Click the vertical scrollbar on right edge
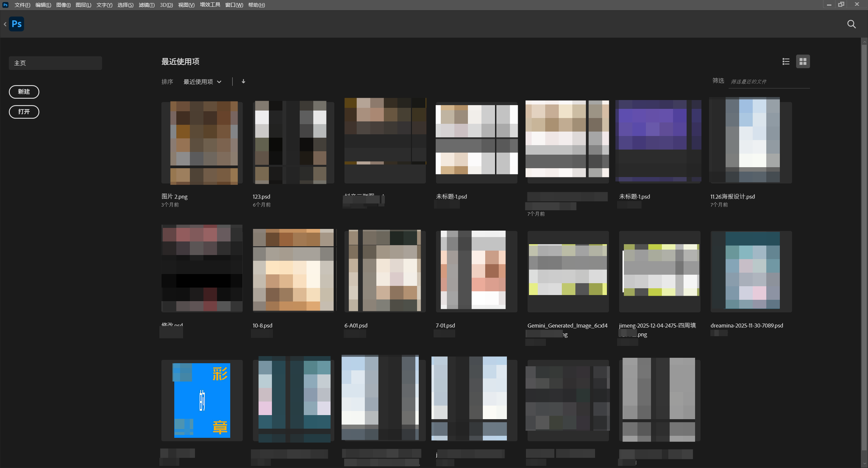The height and width of the screenshot is (468, 868). (864, 251)
